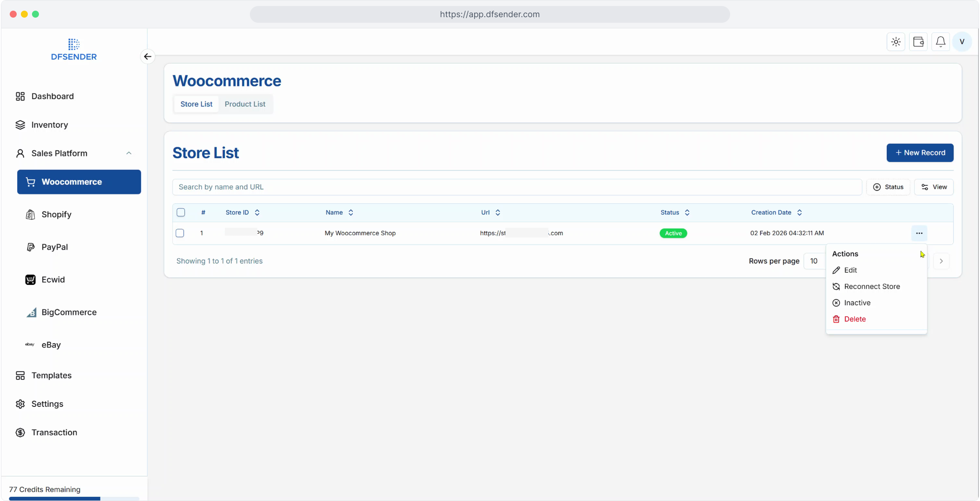Collapse the Sales Platform section
The width and height of the screenshot is (980, 501).
click(129, 153)
